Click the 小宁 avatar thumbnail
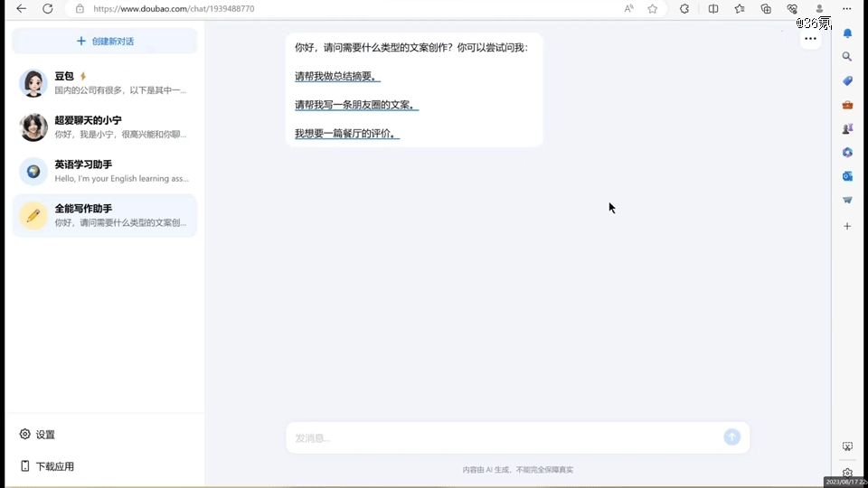The image size is (868, 488). 33,127
